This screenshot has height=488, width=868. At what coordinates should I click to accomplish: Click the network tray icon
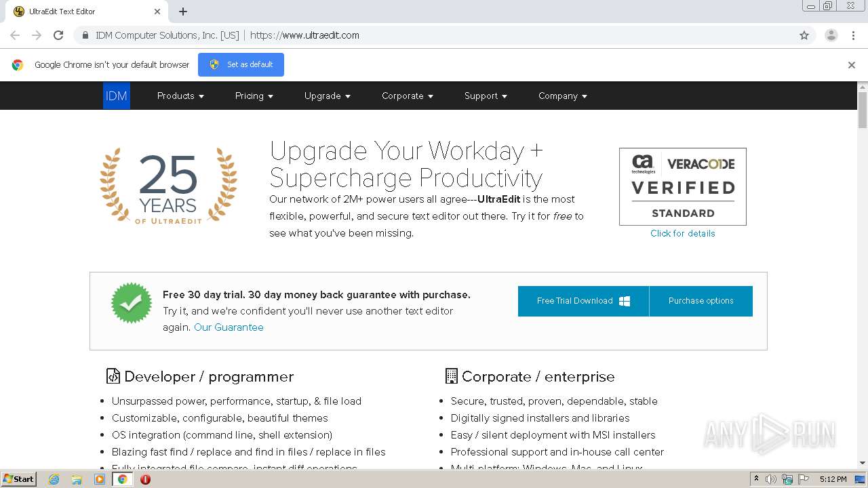(x=787, y=479)
